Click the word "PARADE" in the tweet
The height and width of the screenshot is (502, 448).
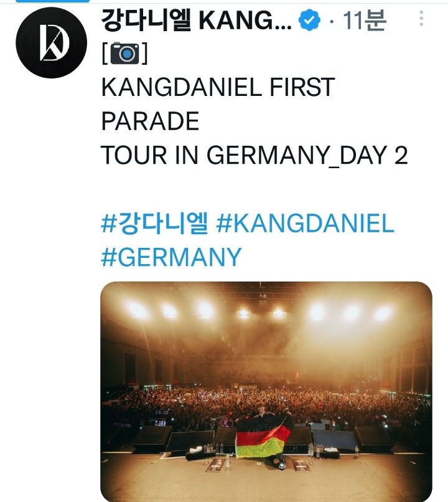(150, 121)
